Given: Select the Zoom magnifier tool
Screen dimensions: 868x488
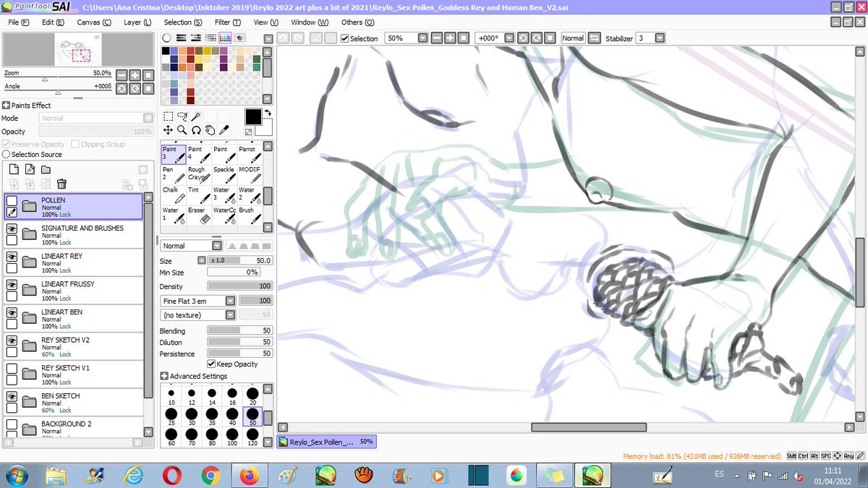Looking at the screenshot, I should (182, 130).
